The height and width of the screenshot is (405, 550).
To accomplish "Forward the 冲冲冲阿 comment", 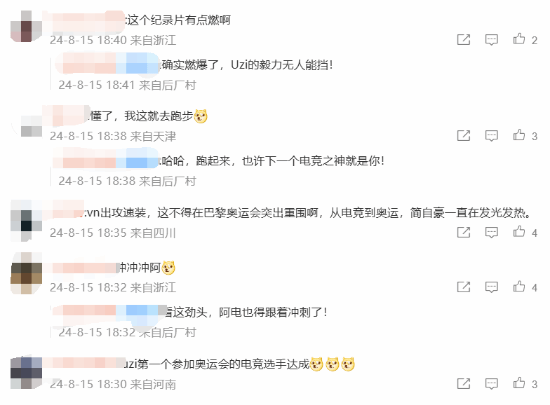I will (463, 287).
